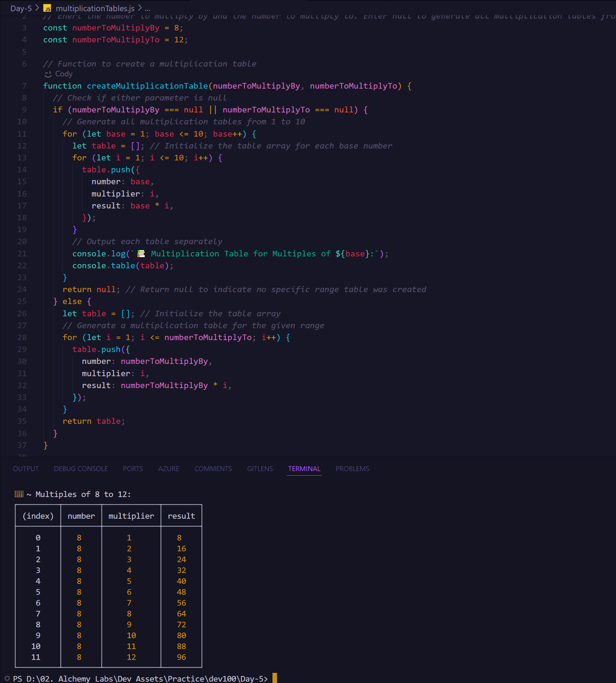Select the TERMINAL tab
Screen dimensions: 616x683
304,468
